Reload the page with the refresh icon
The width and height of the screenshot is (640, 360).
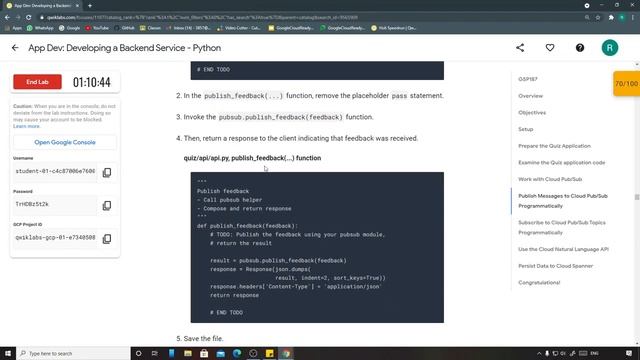click(28, 18)
